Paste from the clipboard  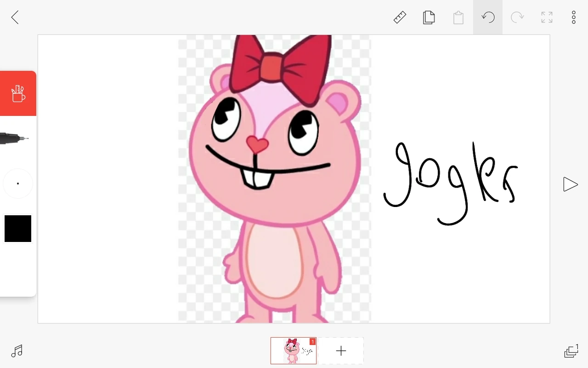(458, 17)
